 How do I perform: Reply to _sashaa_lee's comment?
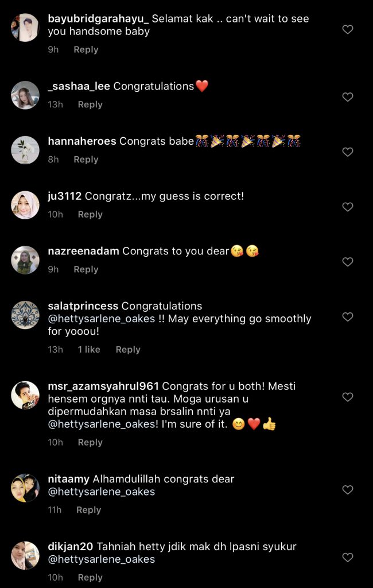coord(90,105)
